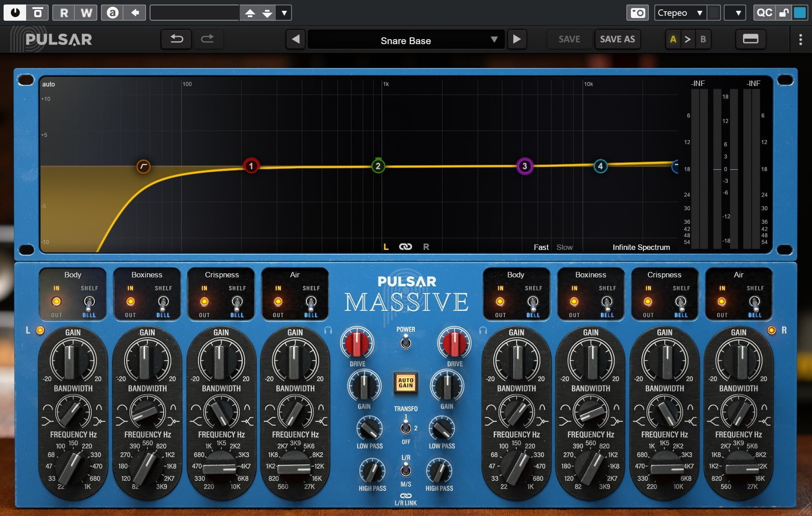Toggle the plugin bypass power icon
This screenshot has height=516, width=812.
15,13
